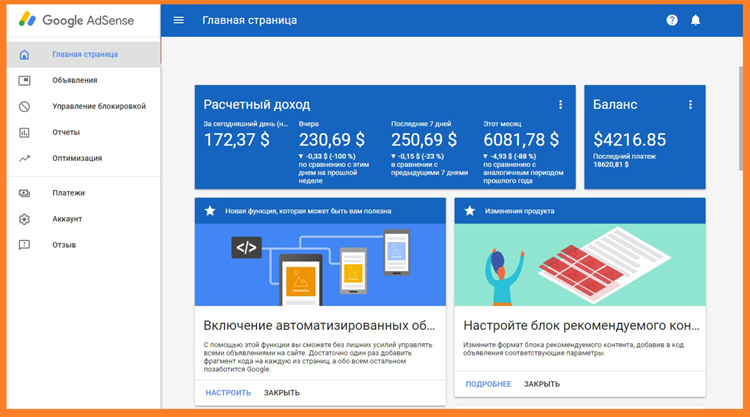Click the Вчера label
Image resolution: width=750 pixels, height=417 pixels.
(309, 124)
